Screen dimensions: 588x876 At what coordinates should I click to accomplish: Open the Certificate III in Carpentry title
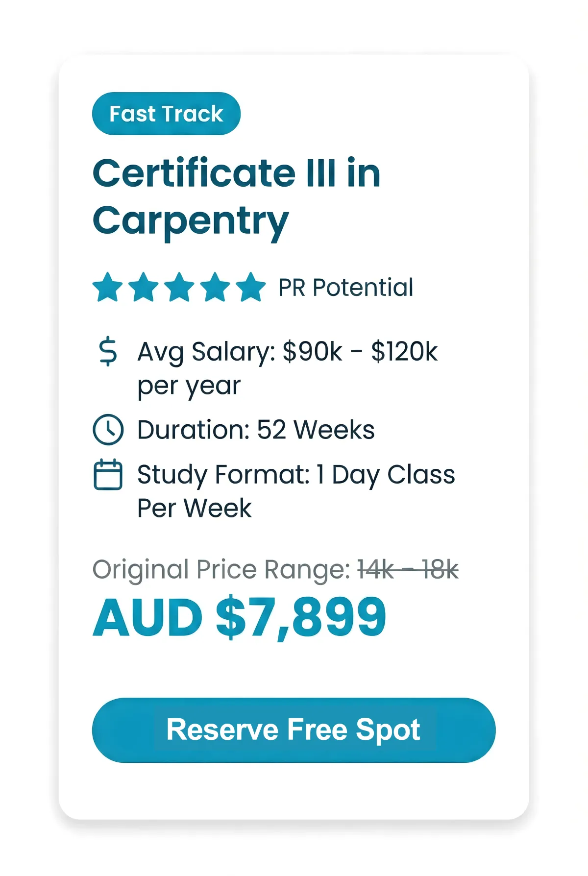[x=236, y=197]
